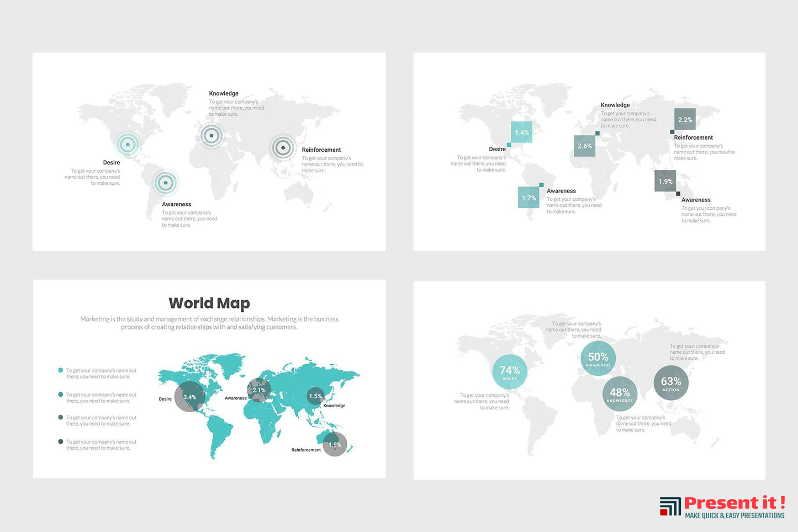Viewport: 798px width, 532px height.
Task: Click the 74% Desire circle
Action: tap(509, 372)
